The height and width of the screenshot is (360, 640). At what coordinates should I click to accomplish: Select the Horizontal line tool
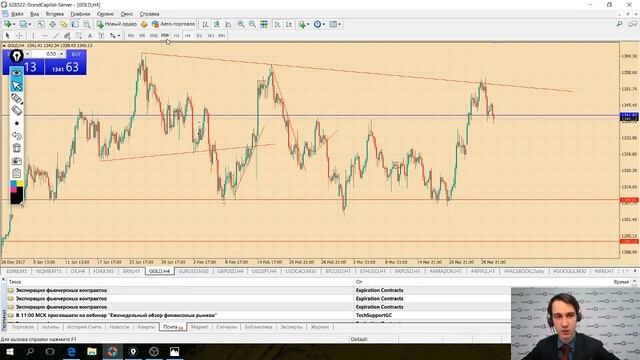click(x=44, y=36)
